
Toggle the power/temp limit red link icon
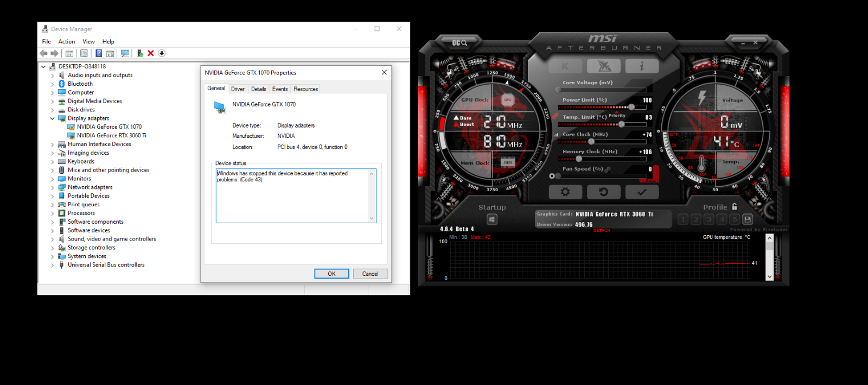point(556,116)
